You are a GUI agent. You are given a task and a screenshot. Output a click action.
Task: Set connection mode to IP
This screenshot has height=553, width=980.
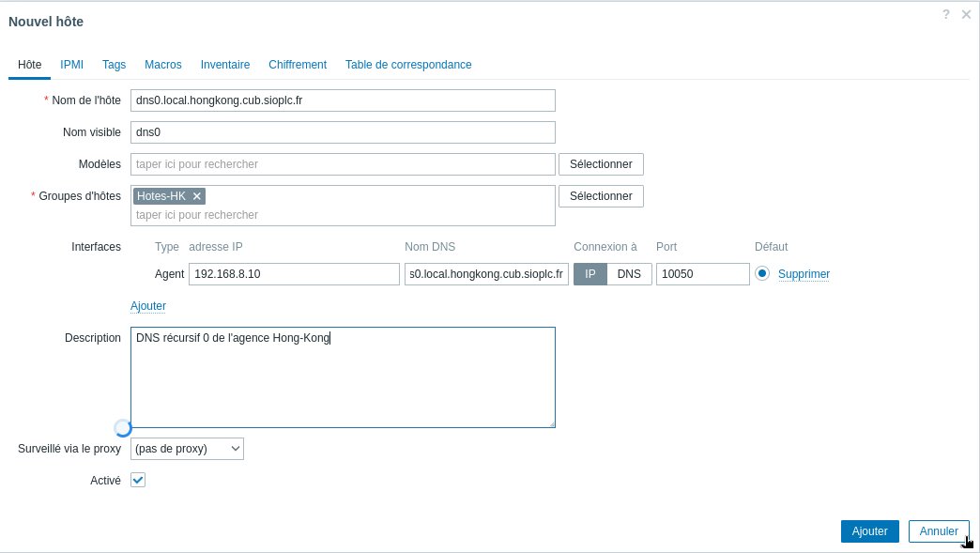tap(590, 274)
